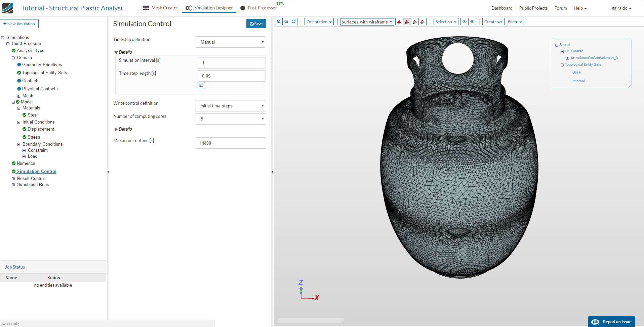Click the hide selection crossed-eye icon

tap(465, 22)
